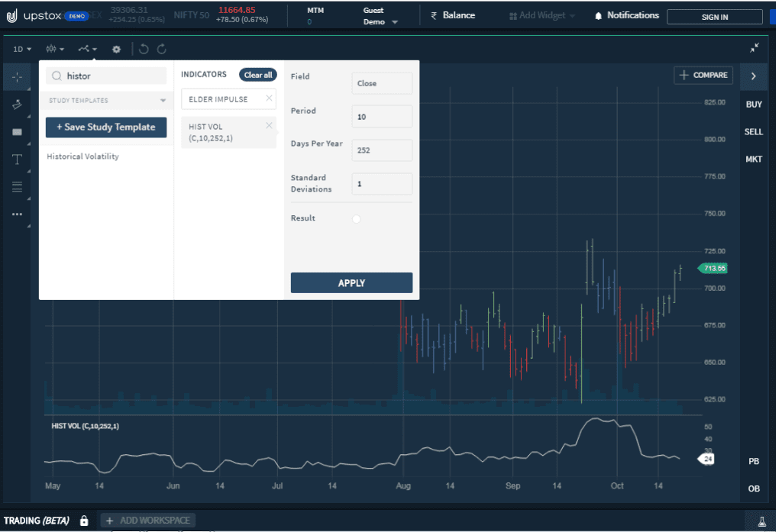The height and width of the screenshot is (532, 782).
Task: Enable the Result option in indicator settings
Action: coord(356,218)
